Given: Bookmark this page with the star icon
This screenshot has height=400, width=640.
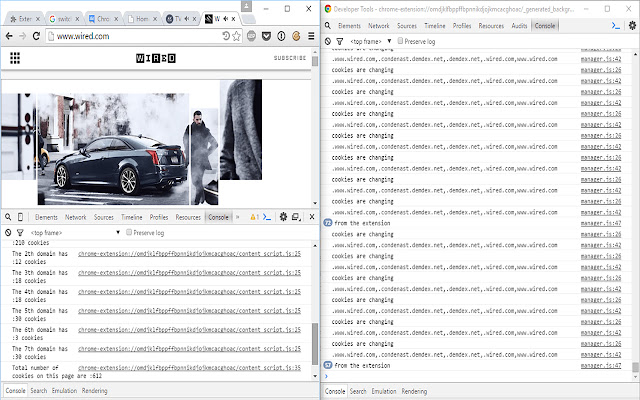Looking at the screenshot, I should coord(234,36).
